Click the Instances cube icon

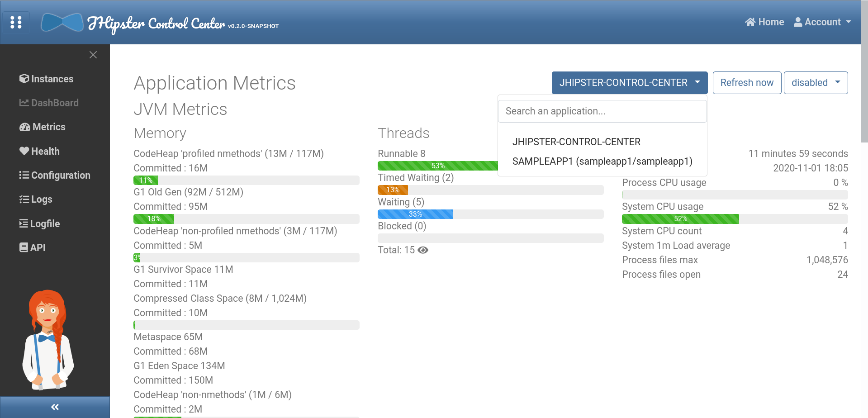(24, 79)
